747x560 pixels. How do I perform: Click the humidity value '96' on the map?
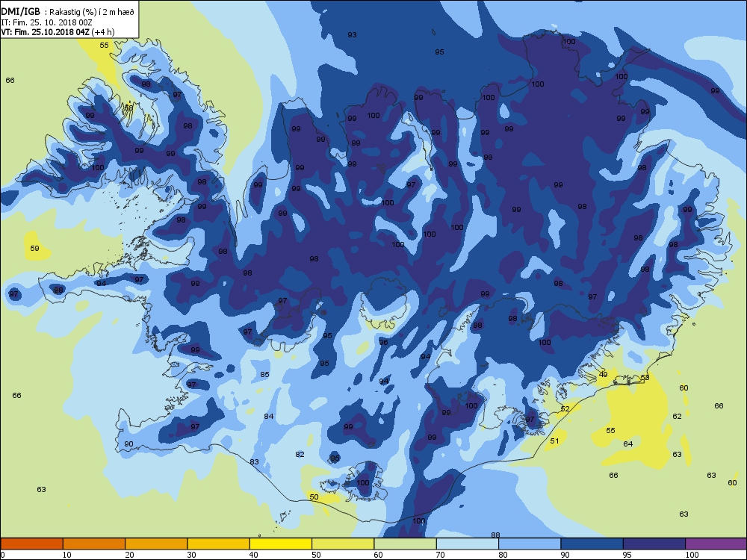(x=383, y=342)
